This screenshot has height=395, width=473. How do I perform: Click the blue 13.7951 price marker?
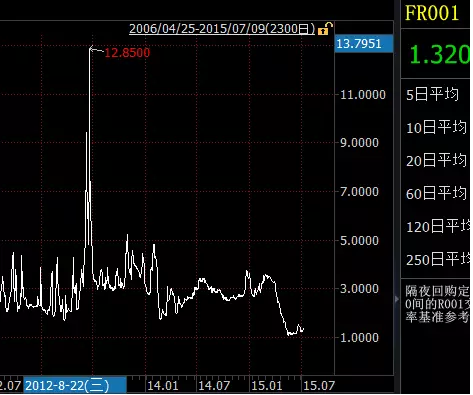coord(364,43)
